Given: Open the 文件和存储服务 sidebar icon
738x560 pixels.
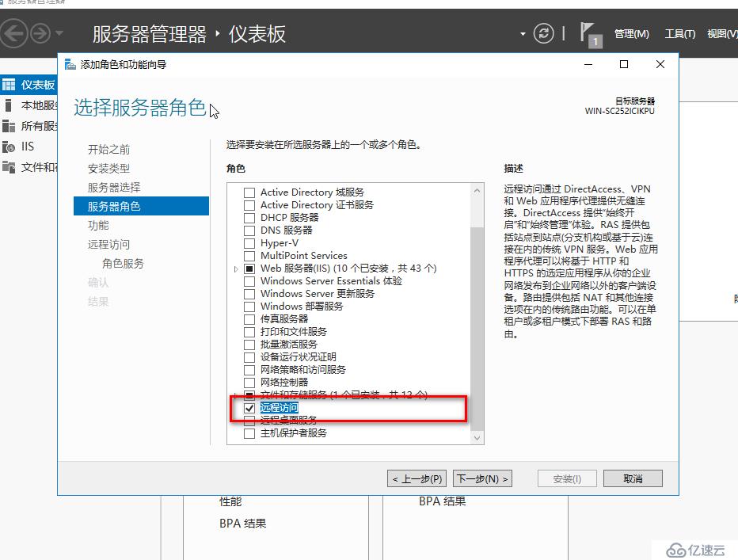Looking at the screenshot, I should tap(9, 167).
